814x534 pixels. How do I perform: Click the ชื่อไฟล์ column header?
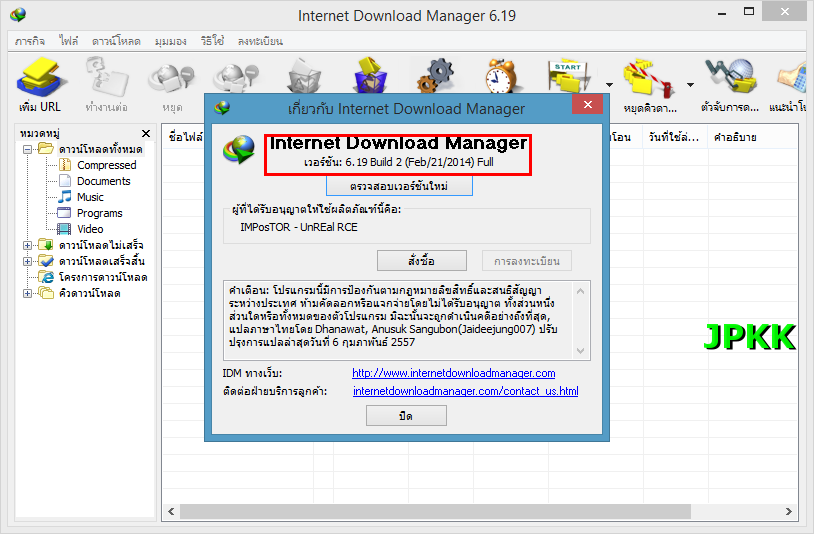pos(184,137)
